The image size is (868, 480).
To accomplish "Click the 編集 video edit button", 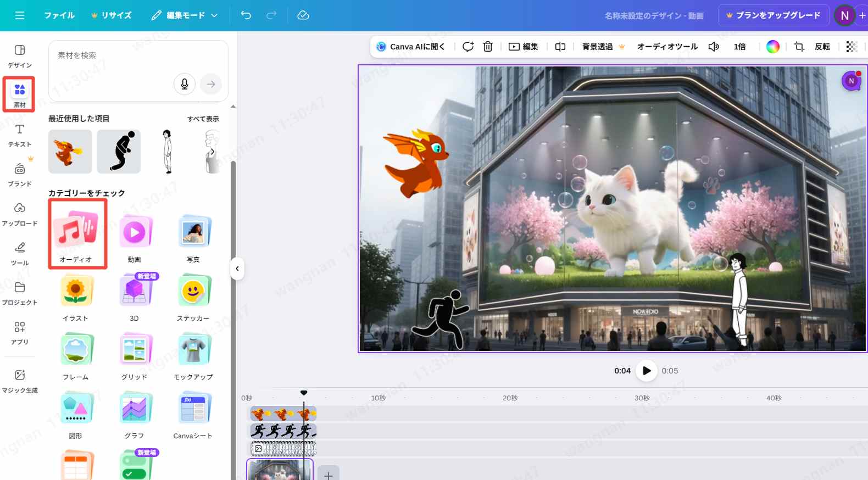I will [x=524, y=47].
